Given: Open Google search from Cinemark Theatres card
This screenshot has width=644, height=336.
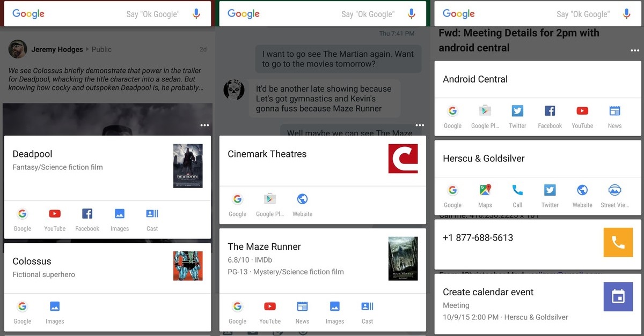Looking at the screenshot, I should click(x=237, y=205).
